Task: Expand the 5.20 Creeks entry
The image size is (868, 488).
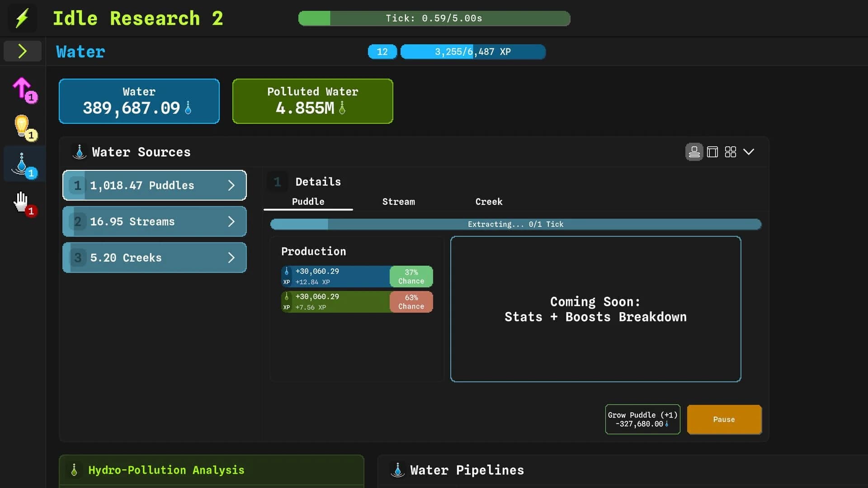Action: (x=231, y=258)
